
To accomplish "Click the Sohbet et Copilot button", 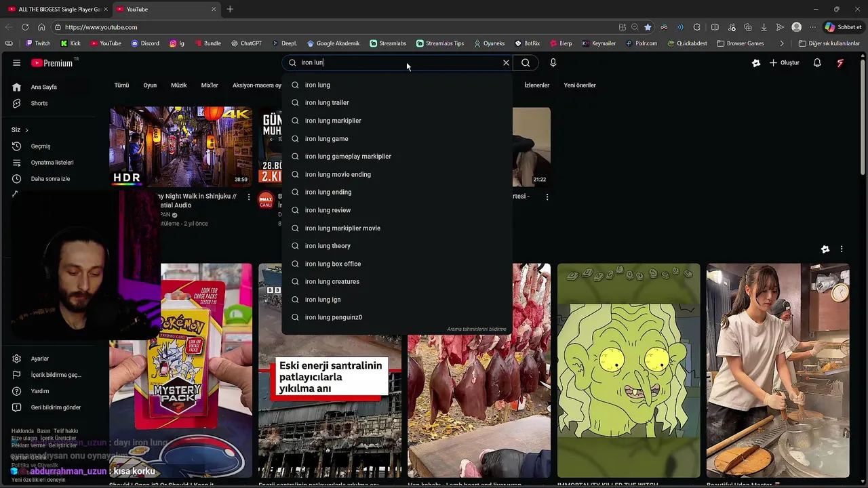I will pos(843,27).
